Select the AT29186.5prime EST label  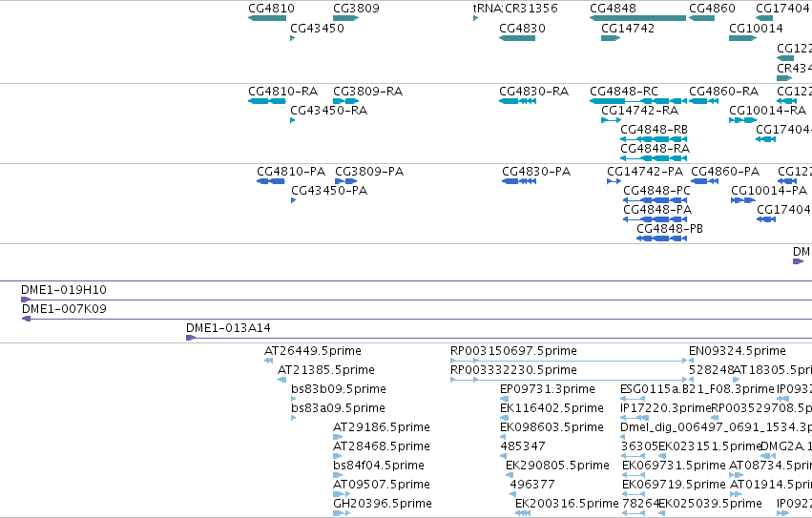381,427
